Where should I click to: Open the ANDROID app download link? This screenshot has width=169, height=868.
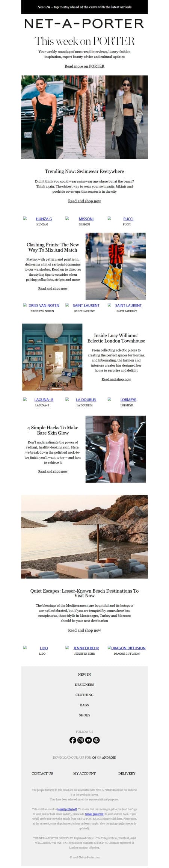click(109, 757)
